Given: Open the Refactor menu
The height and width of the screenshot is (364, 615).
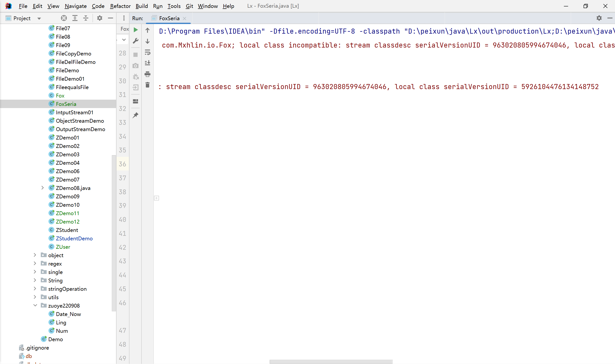Looking at the screenshot, I should click(x=120, y=6).
